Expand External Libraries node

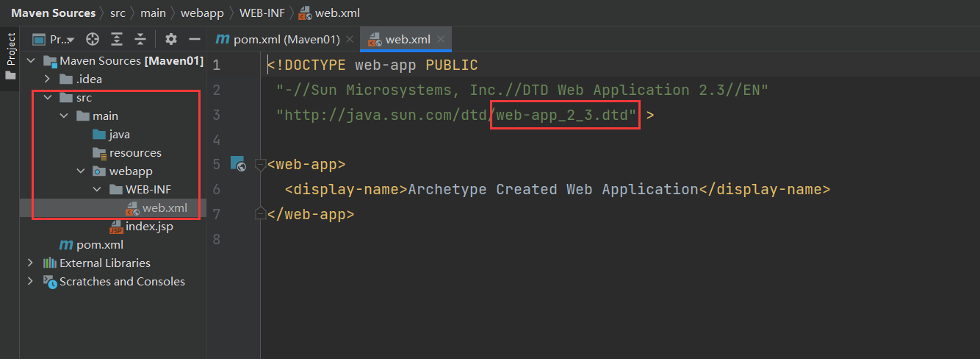coord(30,263)
